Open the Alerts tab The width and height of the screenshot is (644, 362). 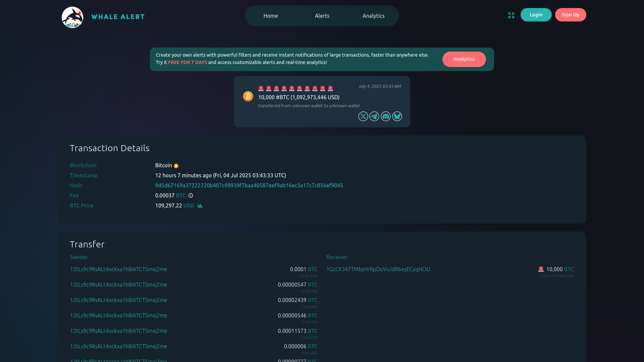(322, 16)
